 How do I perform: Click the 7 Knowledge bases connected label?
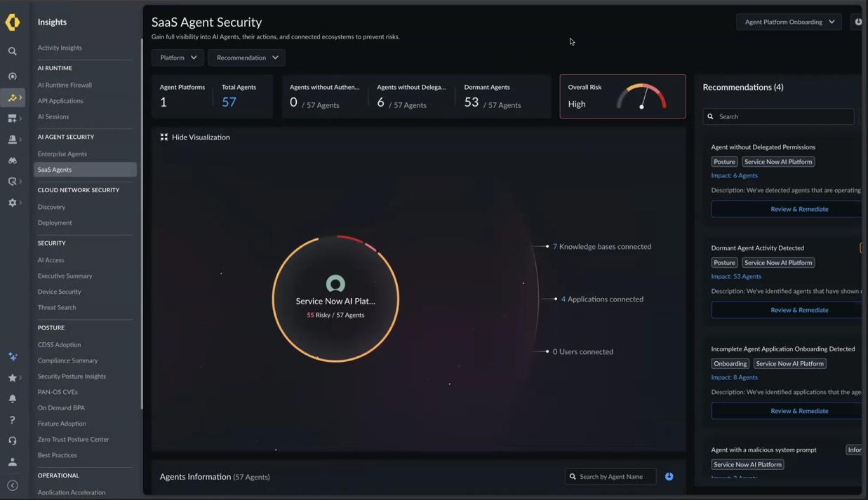click(602, 247)
